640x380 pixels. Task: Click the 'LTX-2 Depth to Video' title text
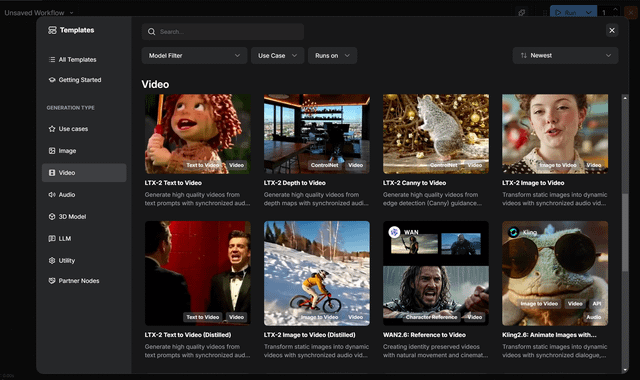click(x=294, y=183)
